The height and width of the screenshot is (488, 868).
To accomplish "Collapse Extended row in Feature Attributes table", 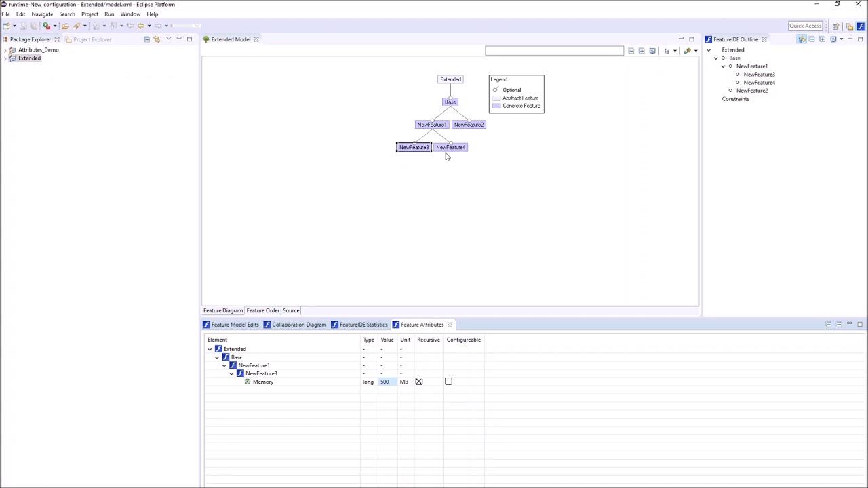I will pyautogui.click(x=210, y=349).
